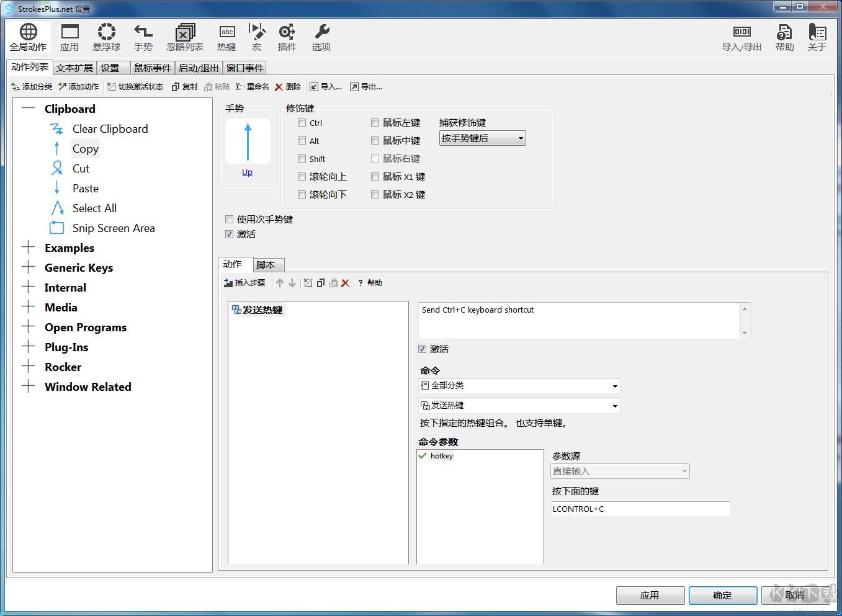Click the 取消 (Cancel) button

click(795, 595)
